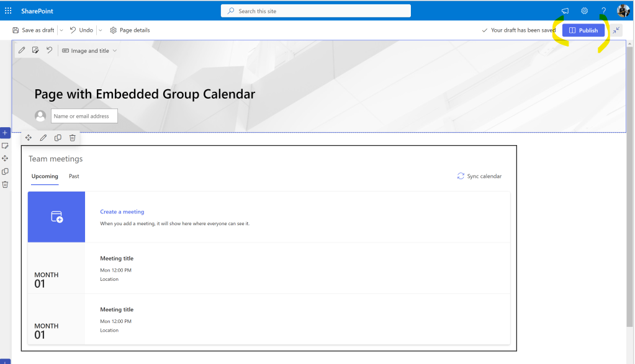635x364 pixels.
Task: Delete the Team meetings web part
Action: coord(73,138)
